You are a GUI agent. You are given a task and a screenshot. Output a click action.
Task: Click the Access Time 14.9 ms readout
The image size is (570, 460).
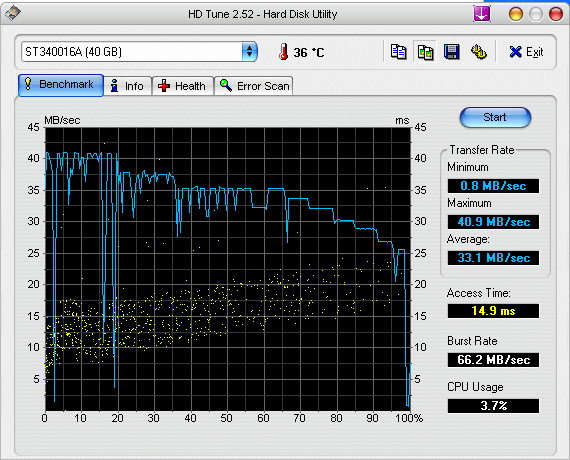(493, 311)
